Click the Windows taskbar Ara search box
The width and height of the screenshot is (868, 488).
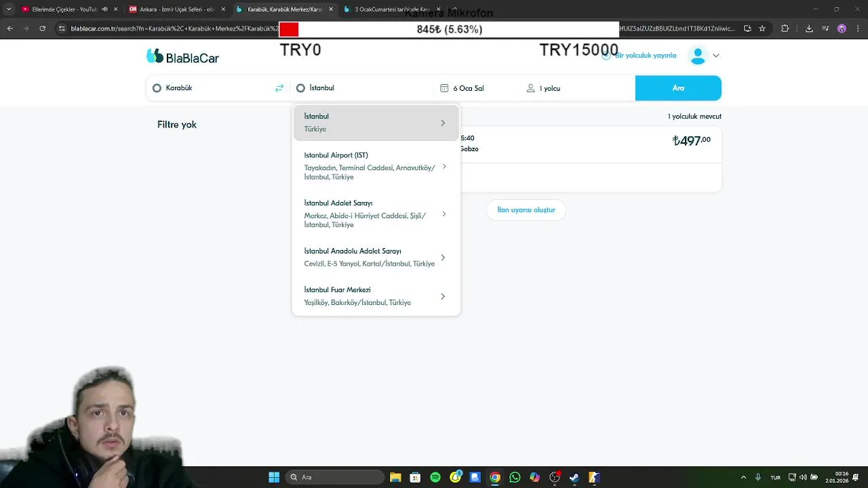coord(335,477)
